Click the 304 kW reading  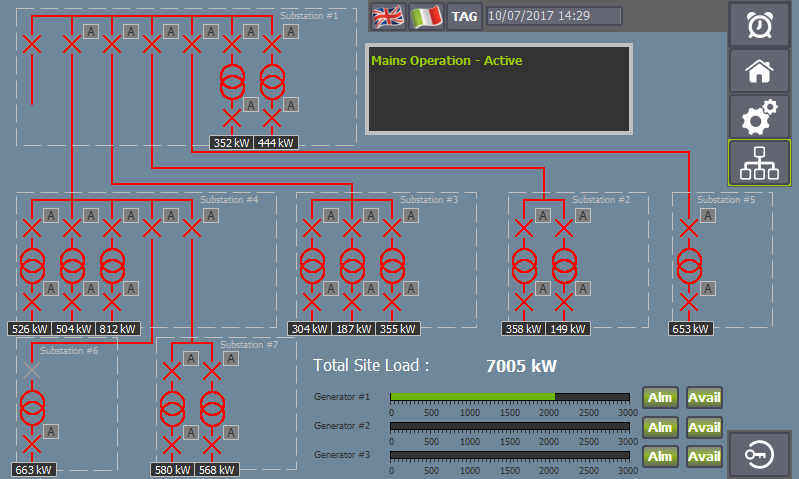(x=309, y=329)
